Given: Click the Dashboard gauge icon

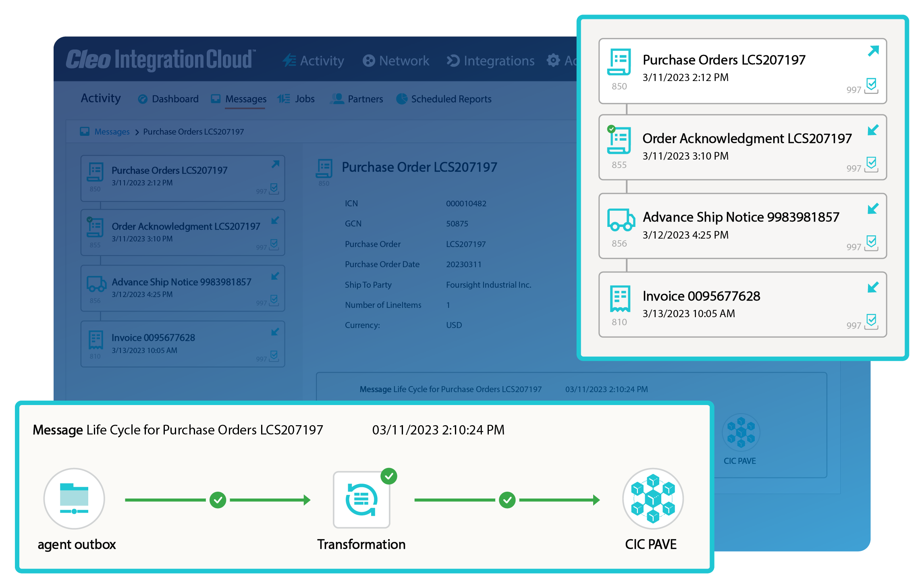Looking at the screenshot, I should click(143, 99).
